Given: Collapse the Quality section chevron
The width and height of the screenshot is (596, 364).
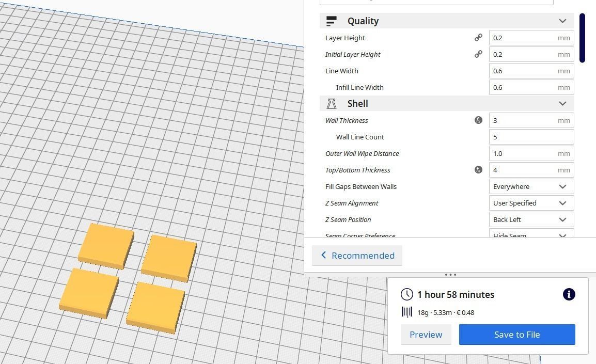Looking at the screenshot, I should click(562, 21).
